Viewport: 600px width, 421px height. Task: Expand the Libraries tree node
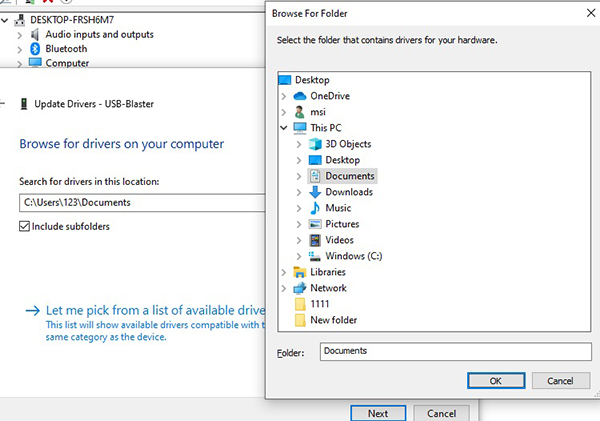click(285, 272)
